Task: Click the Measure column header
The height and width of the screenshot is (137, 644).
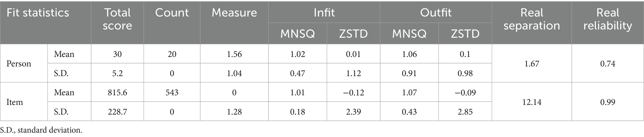Action: [234, 13]
